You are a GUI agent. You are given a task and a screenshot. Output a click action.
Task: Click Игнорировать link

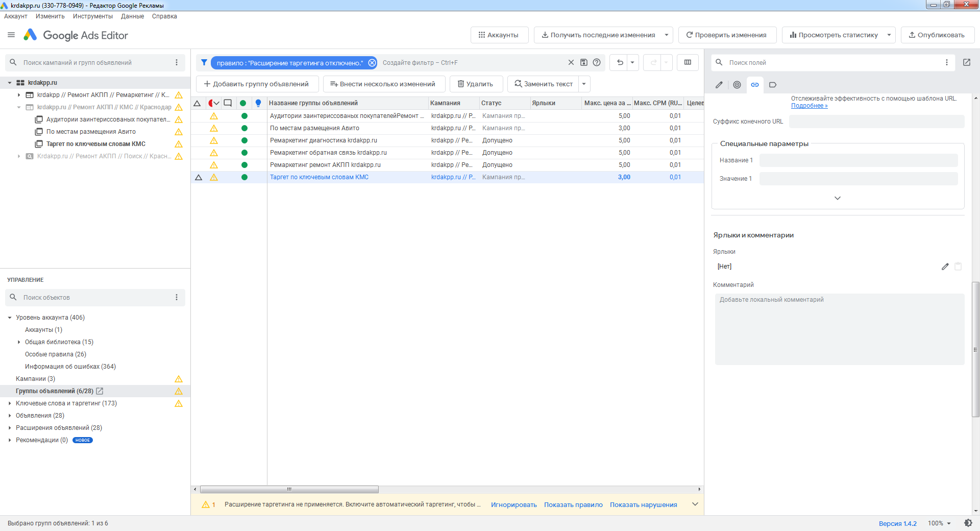tap(513, 505)
